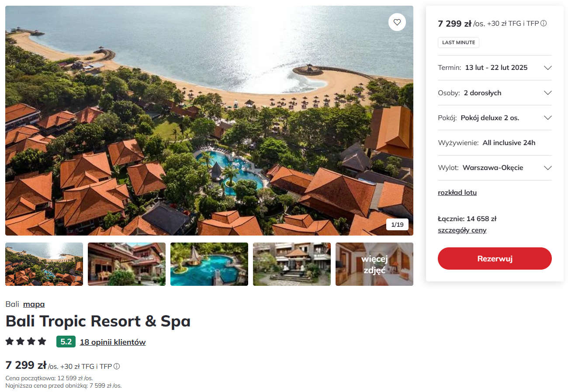The image size is (568, 392).
Task: Click the LAST MINUTE tag
Action: tap(458, 42)
